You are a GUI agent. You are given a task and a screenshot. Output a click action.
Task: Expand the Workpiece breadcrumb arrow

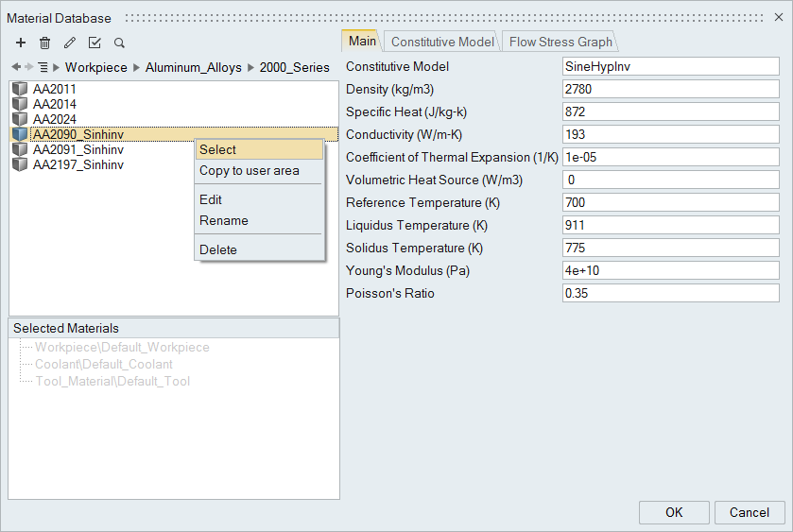pyautogui.click(x=57, y=67)
